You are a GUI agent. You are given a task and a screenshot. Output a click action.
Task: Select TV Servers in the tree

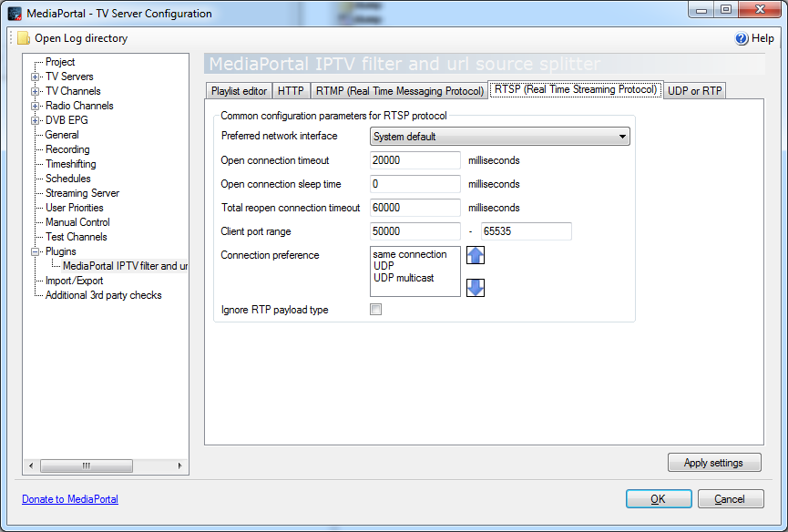69,77
